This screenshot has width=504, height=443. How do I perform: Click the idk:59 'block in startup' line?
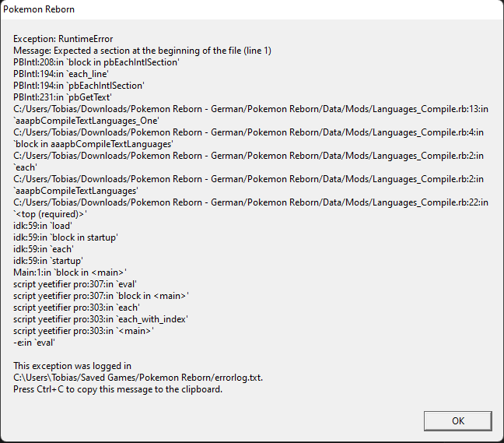click(x=65, y=237)
